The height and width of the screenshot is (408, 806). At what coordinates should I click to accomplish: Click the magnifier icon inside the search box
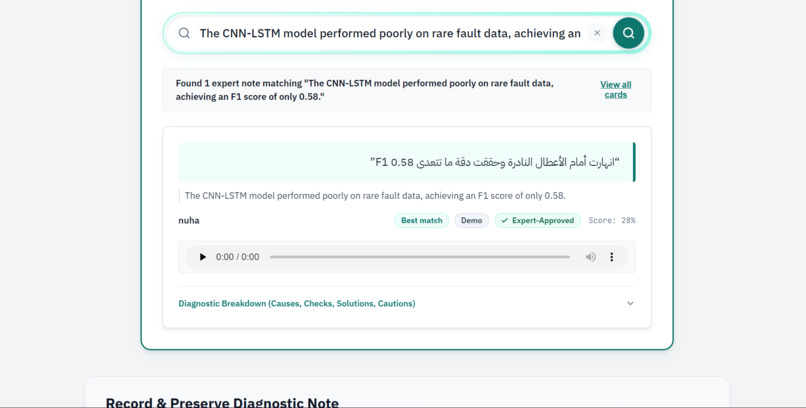pyautogui.click(x=184, y=33)
